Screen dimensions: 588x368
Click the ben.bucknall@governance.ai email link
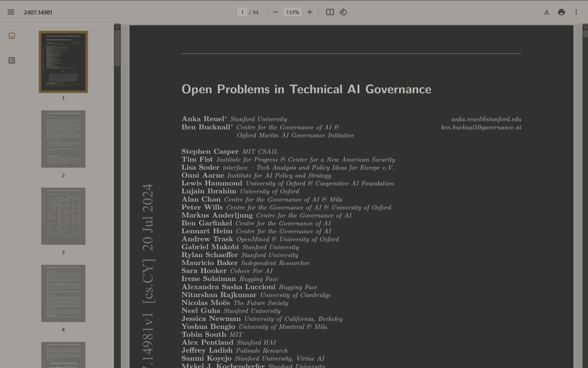click(x=481, y=127)
